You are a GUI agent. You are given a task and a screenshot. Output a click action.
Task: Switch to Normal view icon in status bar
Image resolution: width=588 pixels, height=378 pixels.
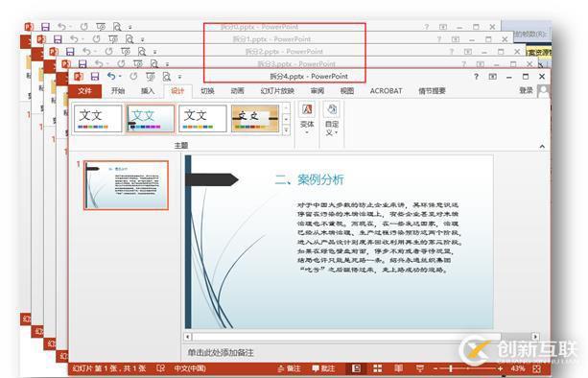(356, 368)
